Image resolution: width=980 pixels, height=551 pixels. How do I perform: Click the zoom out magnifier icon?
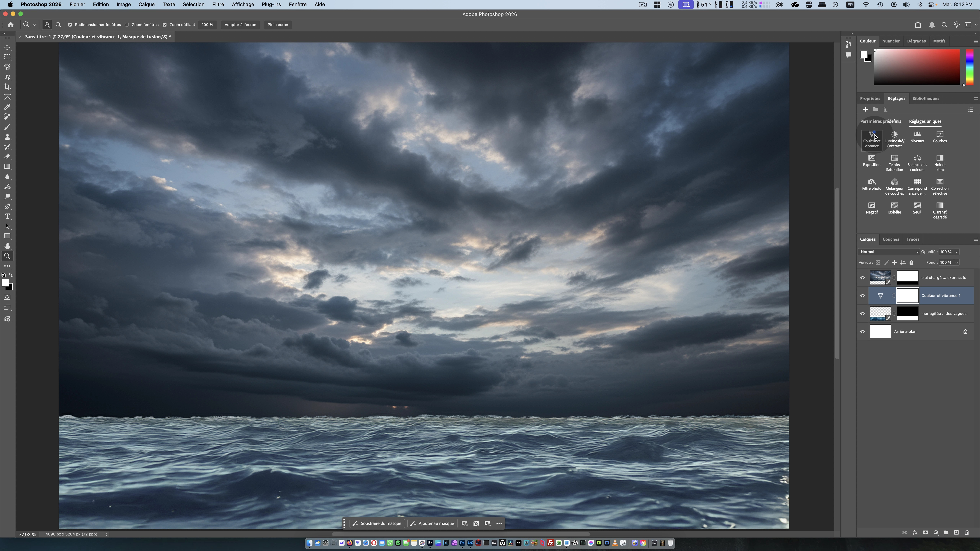[58, 25]
